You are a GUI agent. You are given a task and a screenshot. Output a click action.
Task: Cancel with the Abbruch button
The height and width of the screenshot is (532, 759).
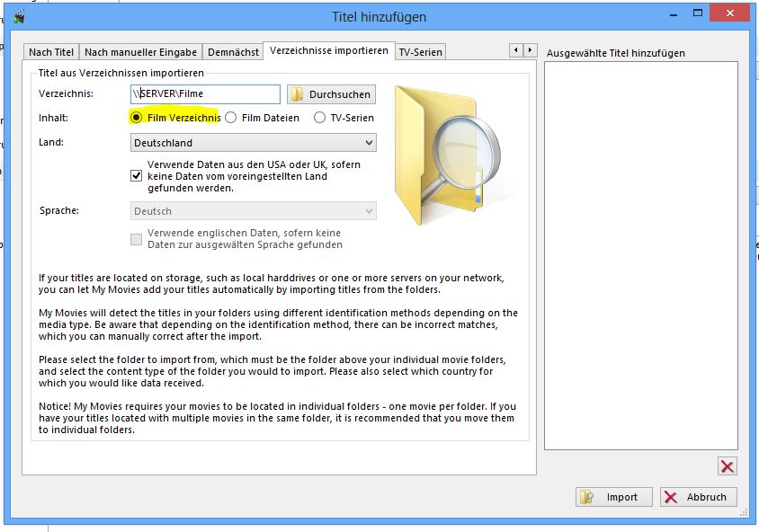pyautogui.click(x=699, y=497)
